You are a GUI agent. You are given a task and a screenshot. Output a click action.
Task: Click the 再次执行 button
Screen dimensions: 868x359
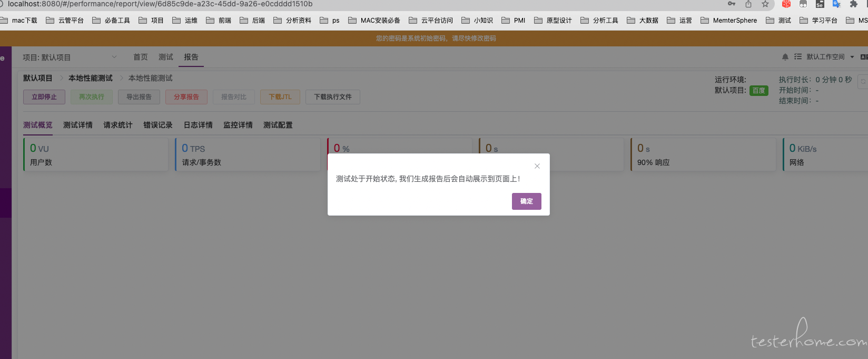(x=92, y=97)
